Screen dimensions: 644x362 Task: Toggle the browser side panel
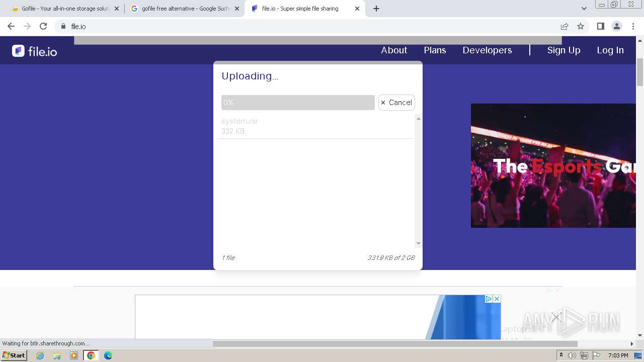pyautogui.click(x=600, y=26)
